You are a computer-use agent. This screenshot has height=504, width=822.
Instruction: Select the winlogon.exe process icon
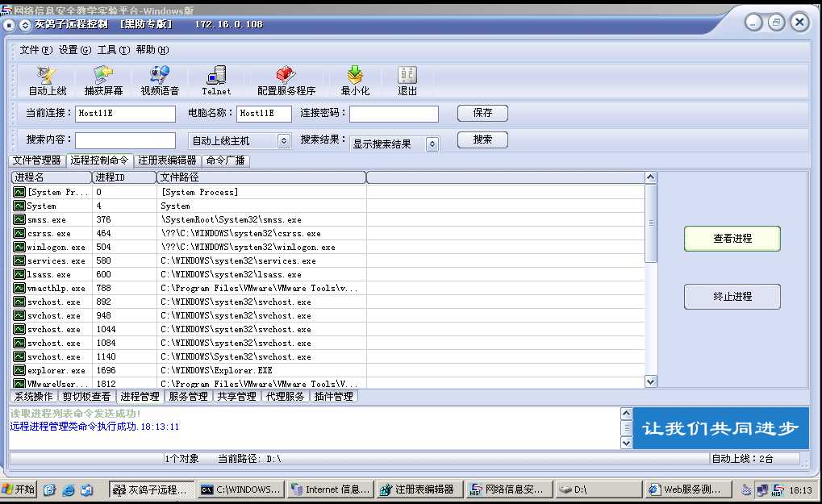(x=19, y=247)
